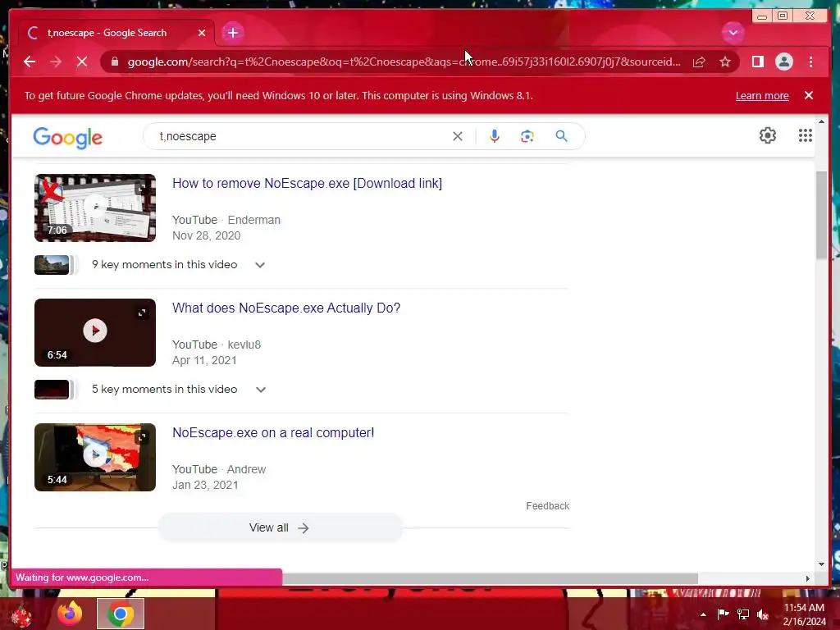840x630 pixels.
Task: Open What does NoEscape.exe Actually Do link
Action: click(x=286, y=308)
